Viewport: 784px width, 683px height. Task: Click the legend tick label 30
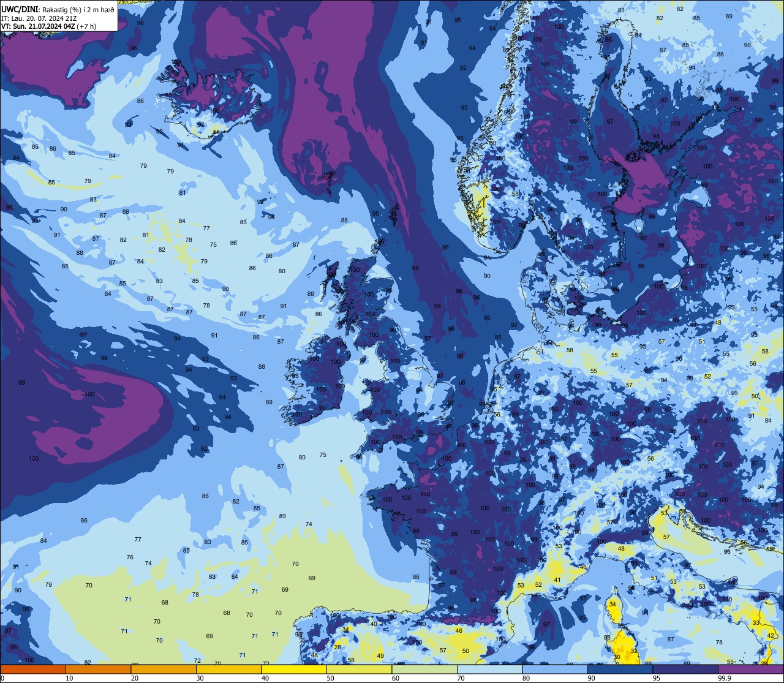200,678
